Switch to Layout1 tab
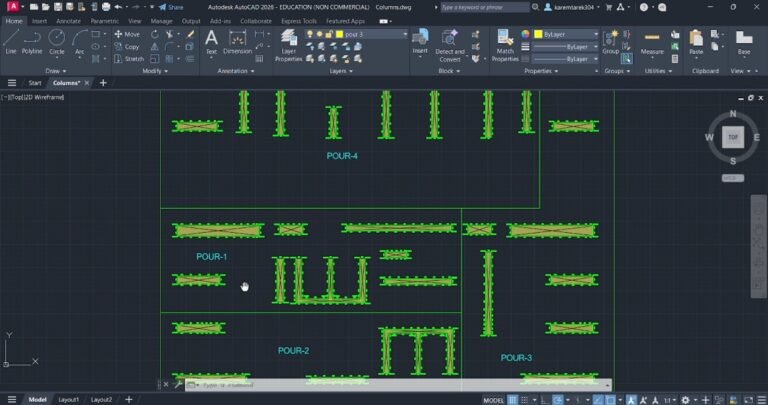Screen dimensions: 768x405 tap(69, 400)
